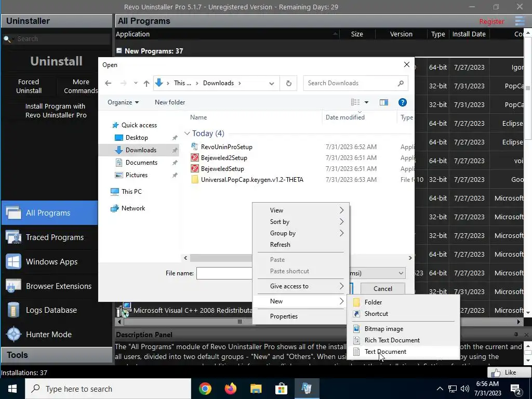Create a new Text Document
Viewport: 532px width, 399px height.
click(403, 352)
